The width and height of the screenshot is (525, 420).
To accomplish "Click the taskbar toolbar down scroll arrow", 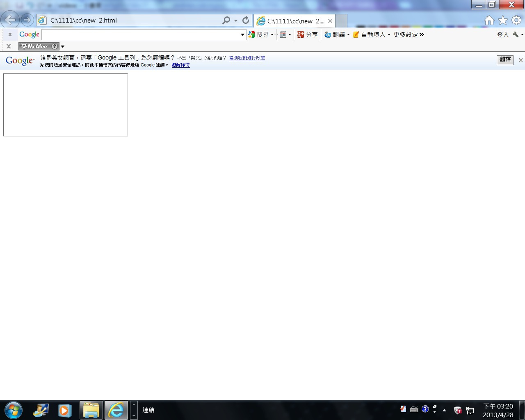I will 134,415.
